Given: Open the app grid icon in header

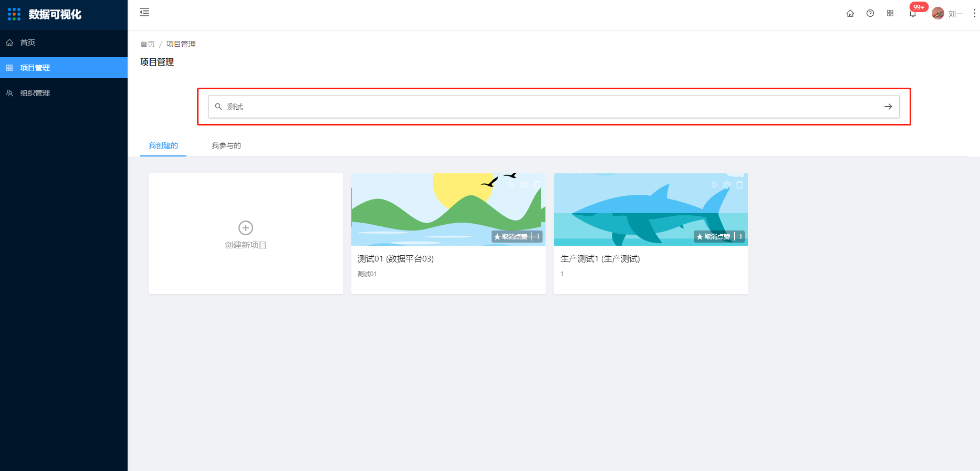Looking at the screenshot, I should (x=890, y=14).
